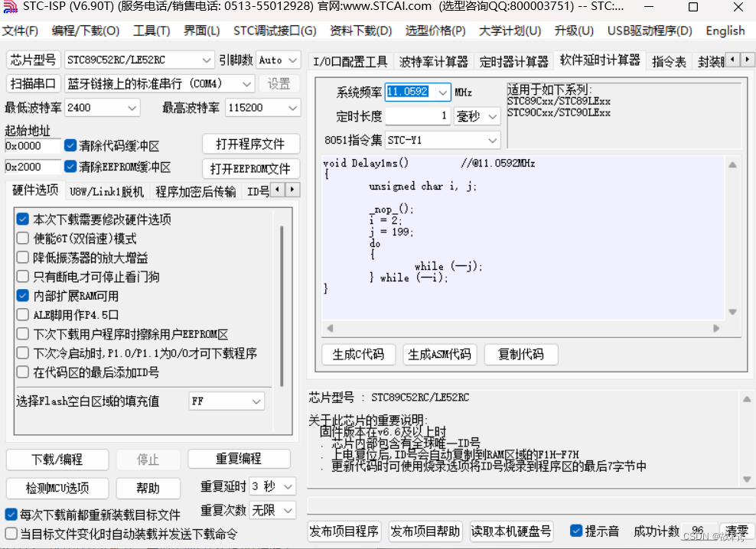The image size is (756, 549).
Task: Enable 降低振荡器的放大增益 checkbox
Action: (23, 258)
